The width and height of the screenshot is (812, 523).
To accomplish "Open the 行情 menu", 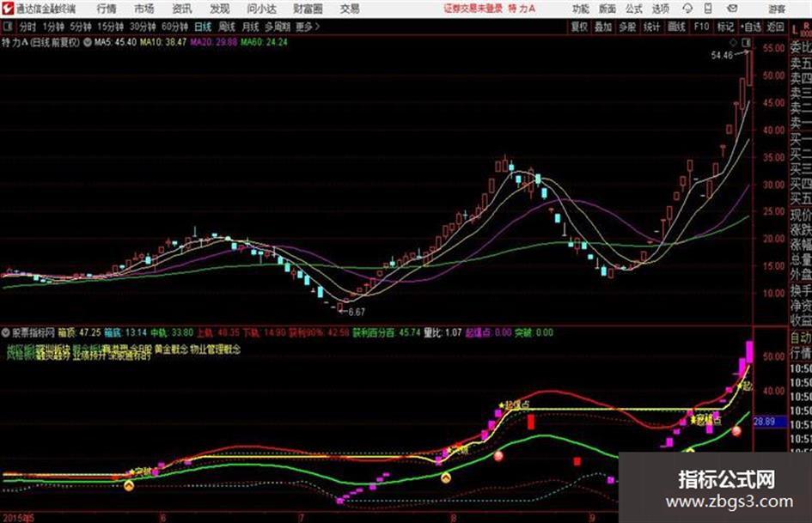I will point(107,9).
